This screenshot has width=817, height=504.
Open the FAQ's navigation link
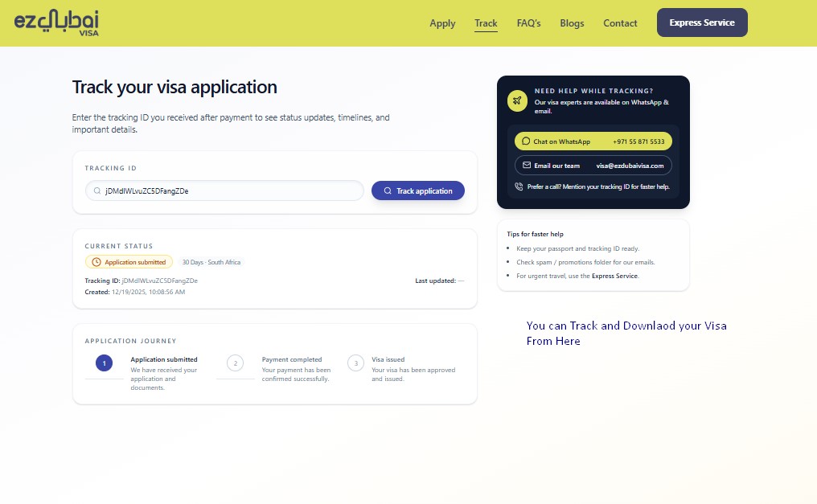[529, 23]
